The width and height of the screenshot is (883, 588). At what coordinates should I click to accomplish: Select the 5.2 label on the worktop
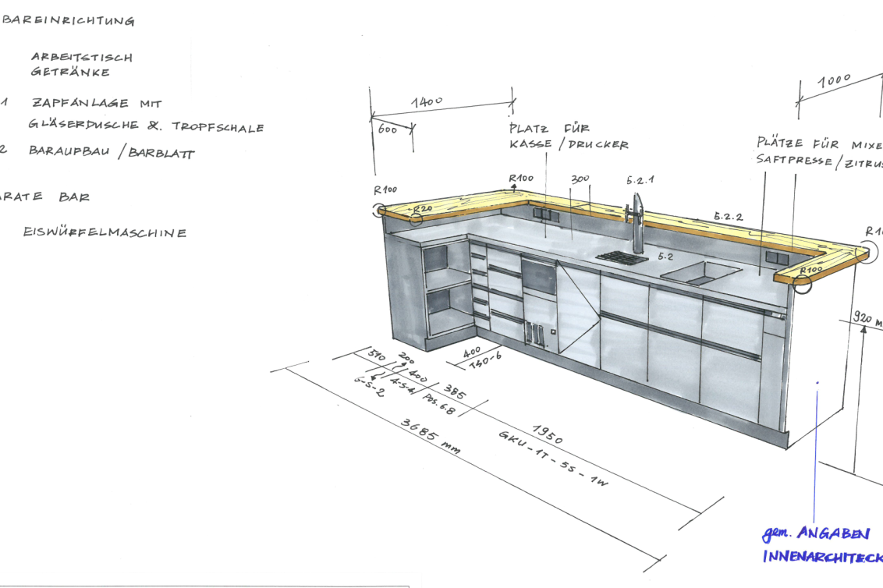tap(665, 257)
